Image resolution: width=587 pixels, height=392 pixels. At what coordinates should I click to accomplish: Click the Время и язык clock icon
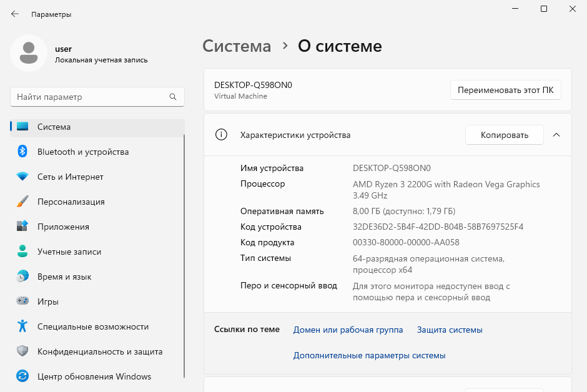pos(22,276)
